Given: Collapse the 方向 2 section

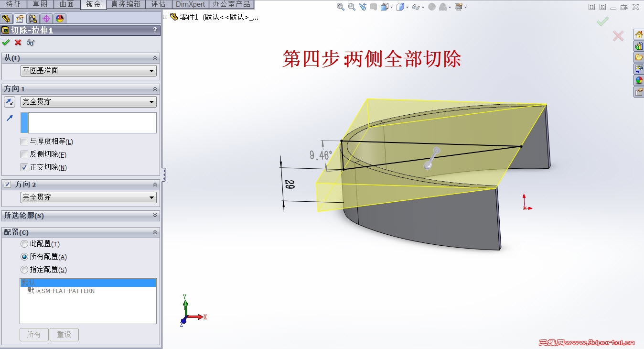Looking at the screenshot, I should click(x=155, y=185).
